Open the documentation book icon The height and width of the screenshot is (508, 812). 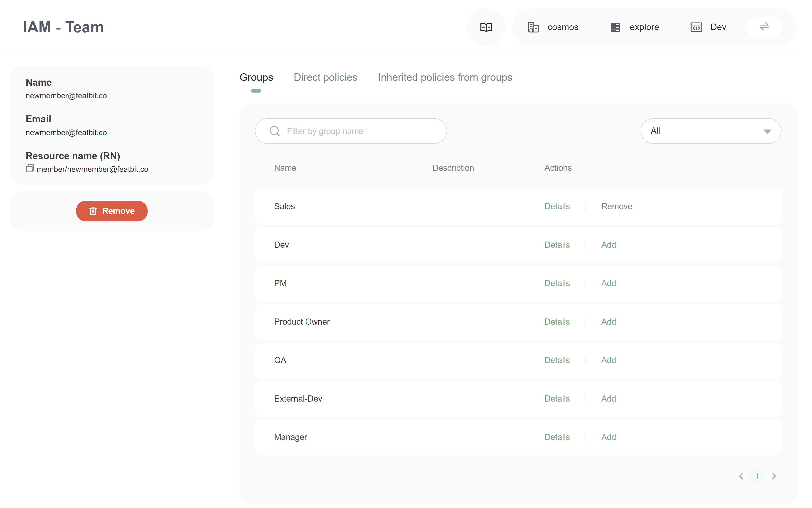pos(486,27)
